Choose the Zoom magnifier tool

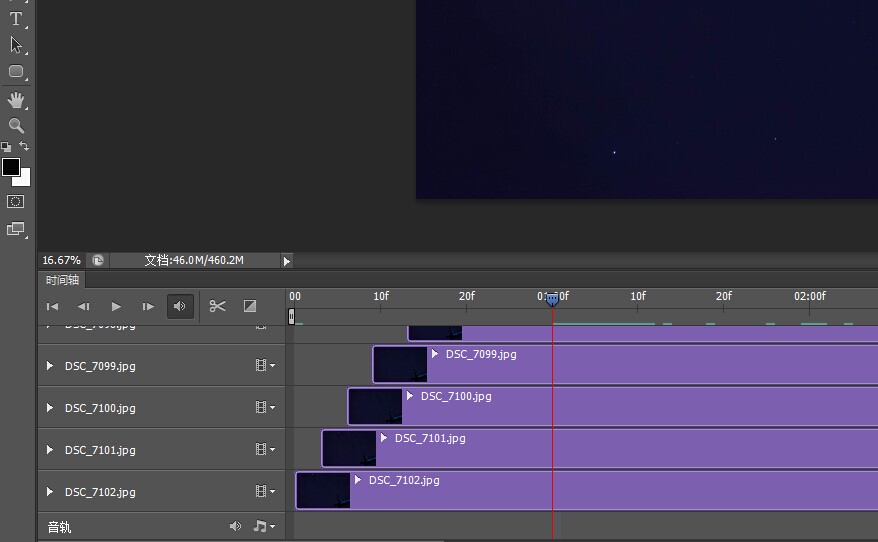pos(16,126)
